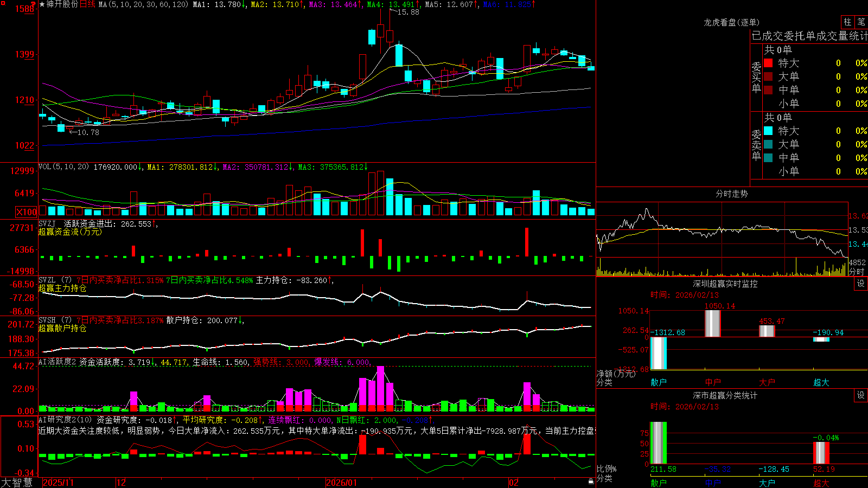Click 主力持仓: -83.260 value
The height and width of the screenshot is (488, 868).
tap(295, 280)
